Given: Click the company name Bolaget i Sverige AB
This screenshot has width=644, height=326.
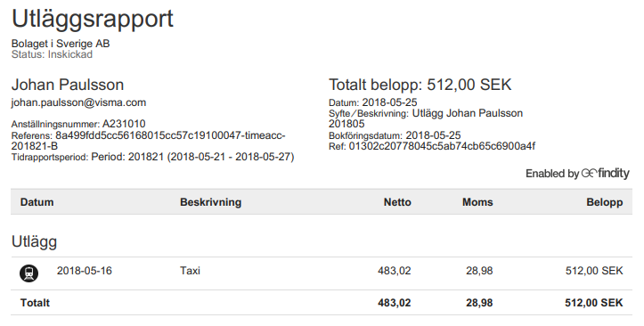Looking at the screenshot, I should click(x=61, y=44).
